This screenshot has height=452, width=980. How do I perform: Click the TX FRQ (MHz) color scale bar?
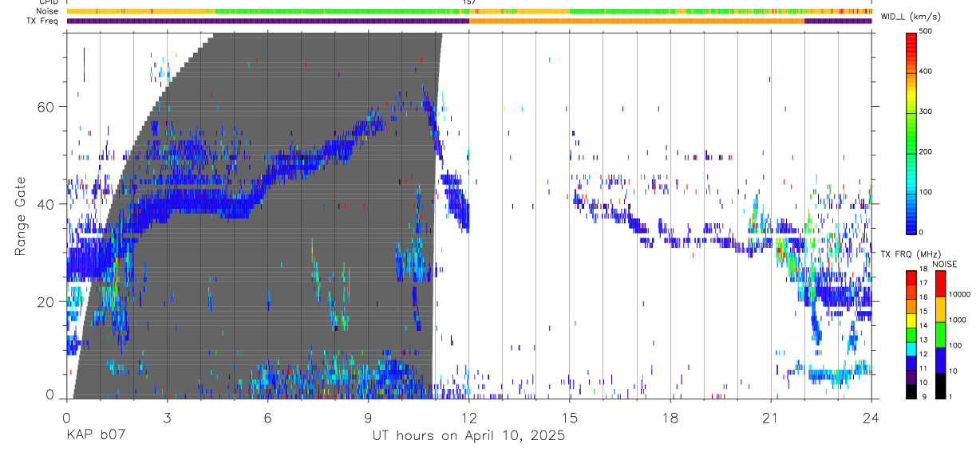point(911,334)
